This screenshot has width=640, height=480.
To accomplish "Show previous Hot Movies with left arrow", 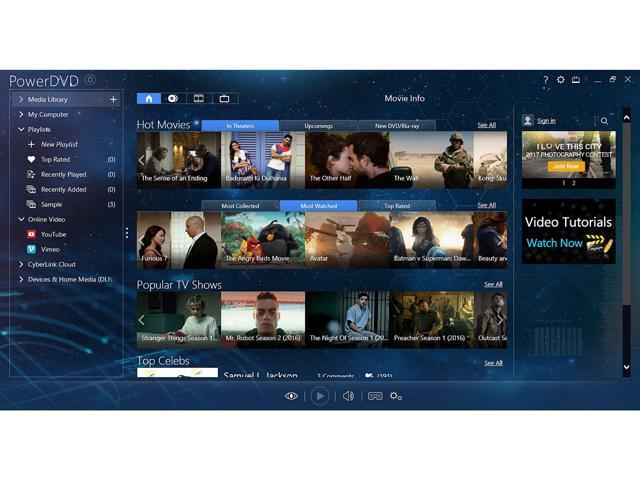I will tap(141, 160).
